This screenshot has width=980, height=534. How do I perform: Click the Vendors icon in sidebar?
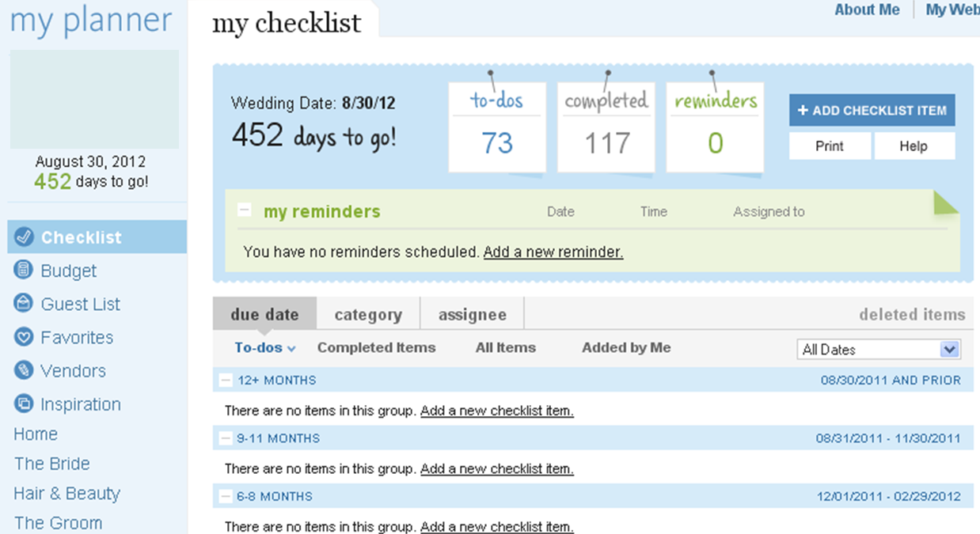coord(24,370)
